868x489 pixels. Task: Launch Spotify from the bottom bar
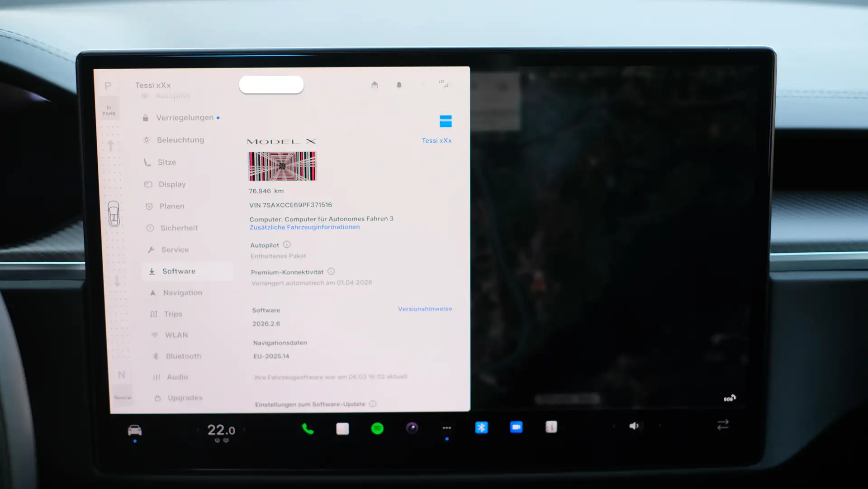click(377, 428)
